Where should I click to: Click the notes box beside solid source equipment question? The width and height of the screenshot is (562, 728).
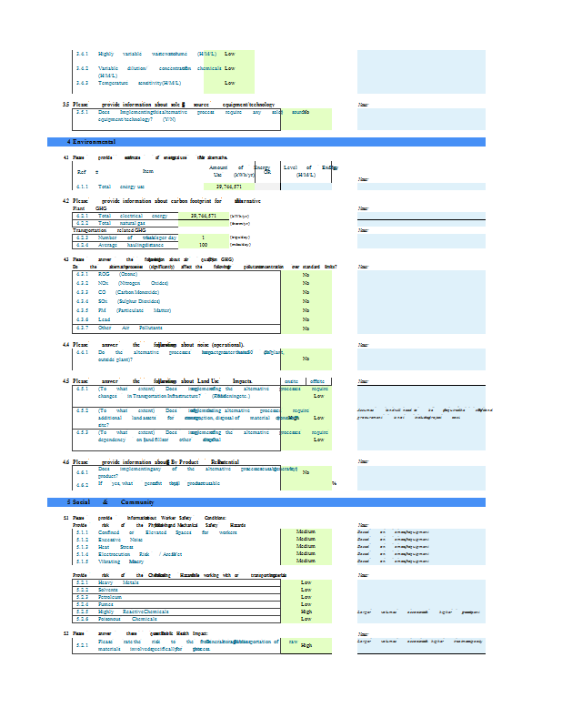421,118
